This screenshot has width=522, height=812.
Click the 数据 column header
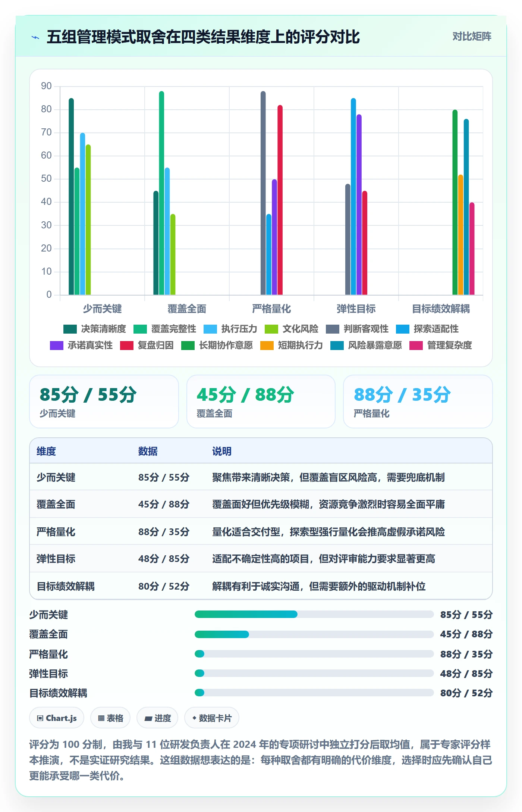(148, 451)
